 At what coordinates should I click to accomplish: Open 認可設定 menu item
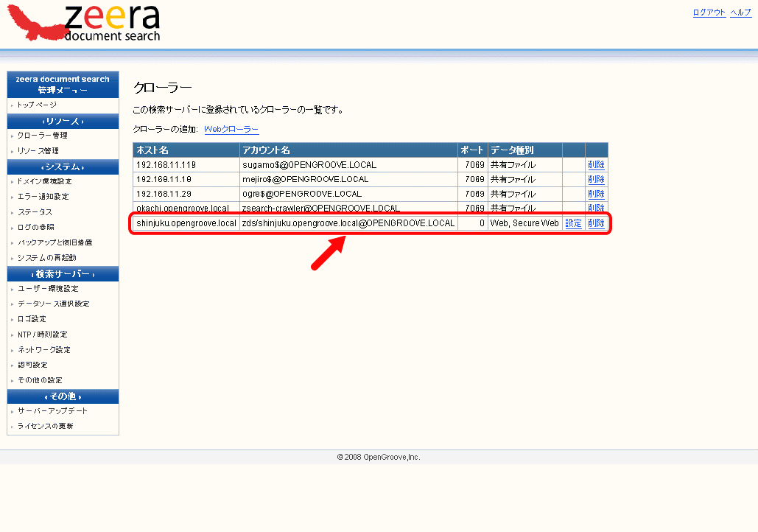pos(32,365)
